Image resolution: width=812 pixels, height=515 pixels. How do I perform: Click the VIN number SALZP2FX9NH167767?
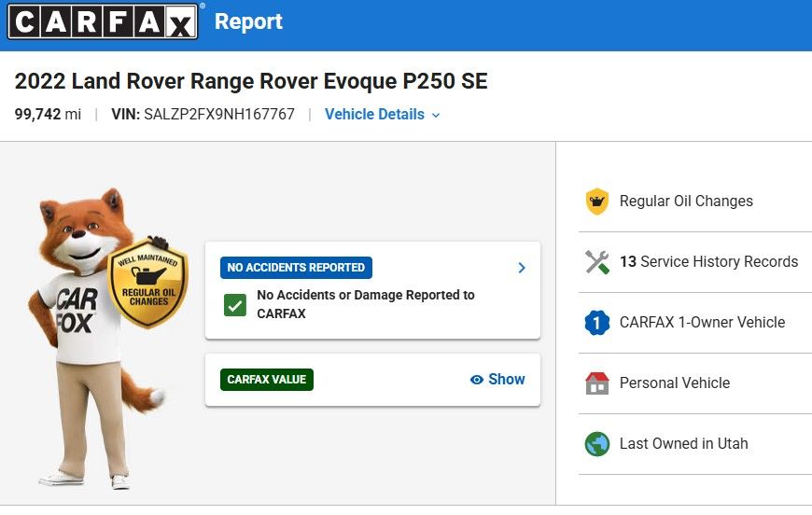point(219,115)
